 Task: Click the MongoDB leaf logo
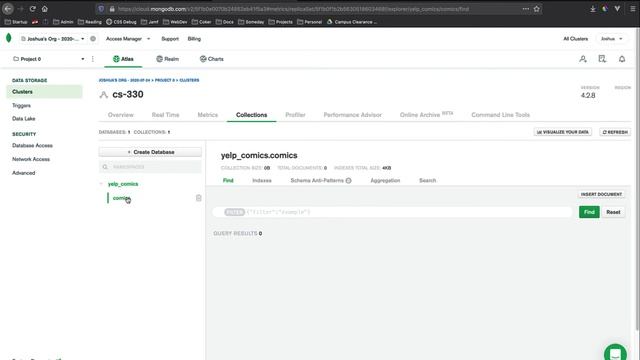(9, 38)
